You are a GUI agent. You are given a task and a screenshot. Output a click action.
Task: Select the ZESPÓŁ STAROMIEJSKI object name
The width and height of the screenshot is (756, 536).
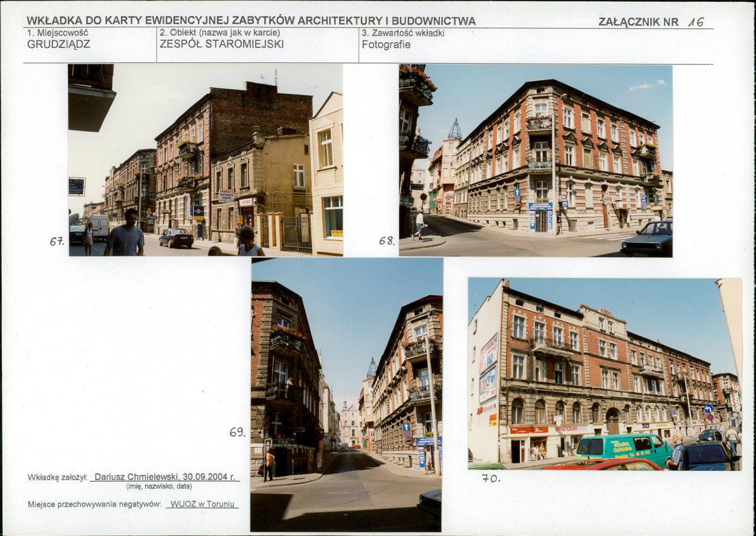(x=221, y=44)
